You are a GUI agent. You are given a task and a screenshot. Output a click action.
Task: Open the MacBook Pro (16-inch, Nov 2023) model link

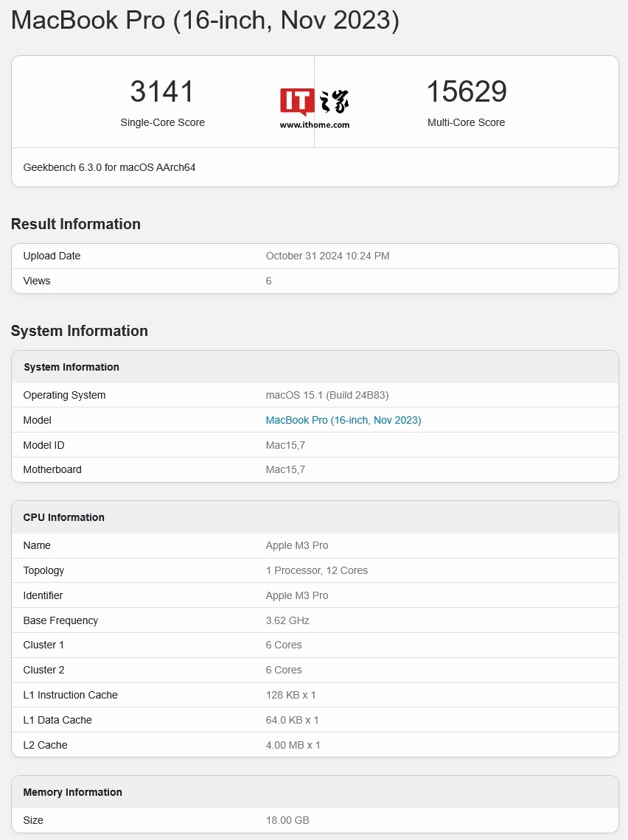(343, 420)
